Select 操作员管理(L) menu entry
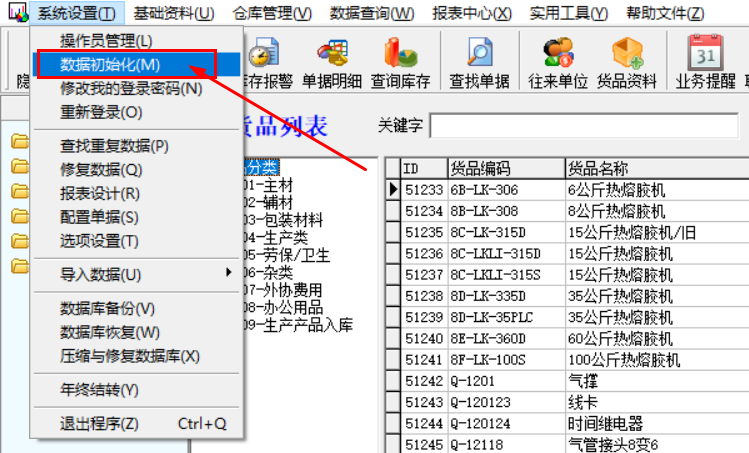749x453 pixels. [x=137, y=41]
